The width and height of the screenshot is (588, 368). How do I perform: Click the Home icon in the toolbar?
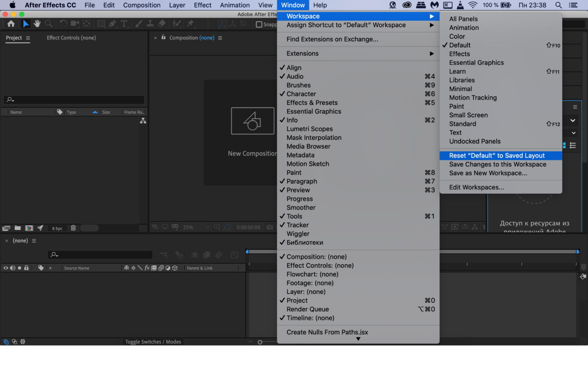coord(11,24)
